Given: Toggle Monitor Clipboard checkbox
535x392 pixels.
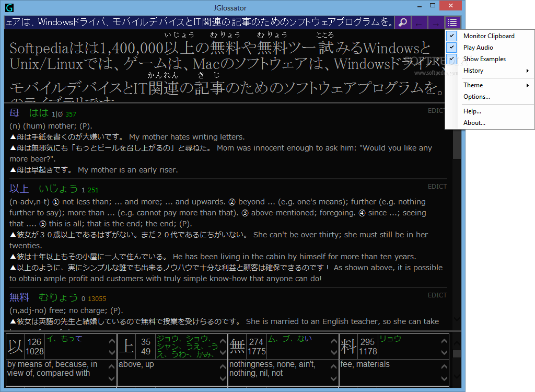Looking at the screenshot, I should click(490, 36).
